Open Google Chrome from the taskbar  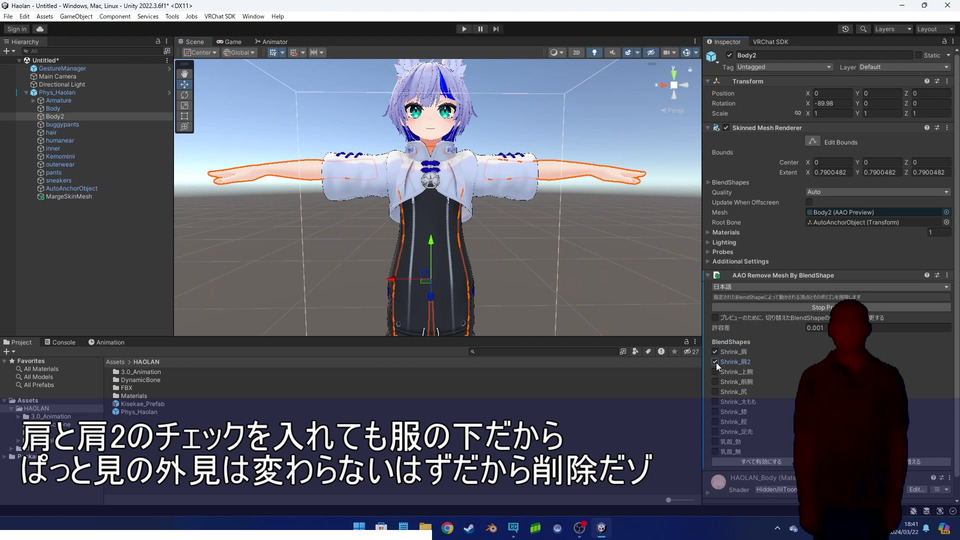448,528
